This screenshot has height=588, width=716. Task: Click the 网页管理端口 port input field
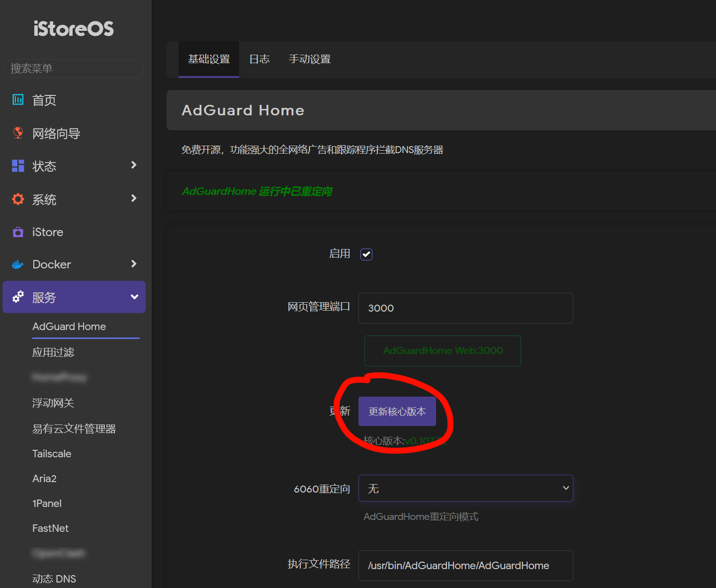click(x=465, y=308)
